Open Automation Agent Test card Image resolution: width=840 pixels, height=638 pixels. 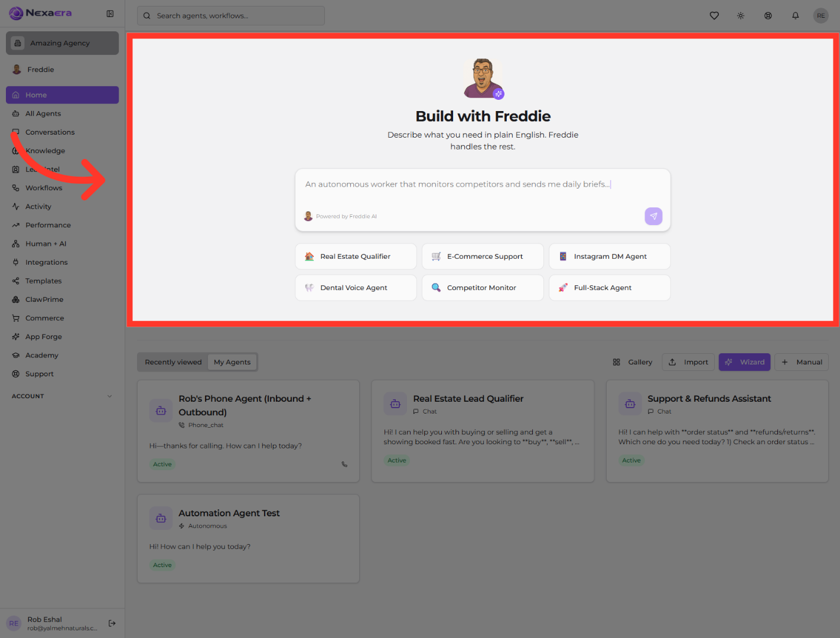coord(248,539)
